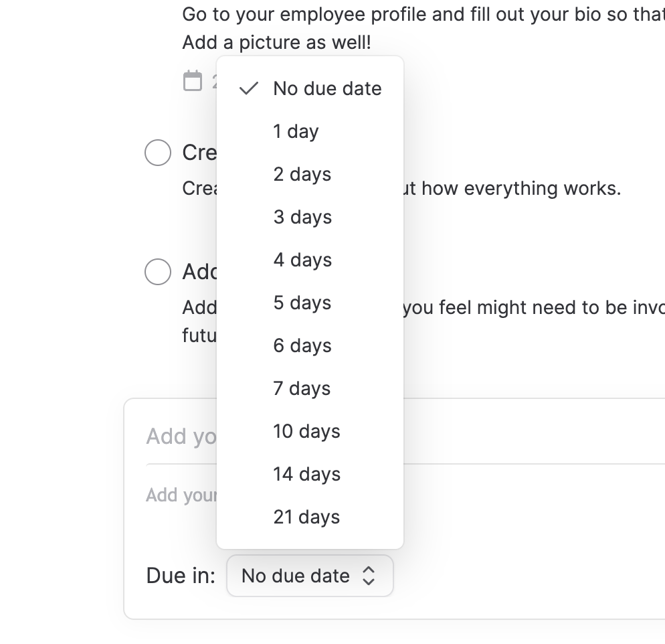This screenshot has height=644, width=665.
Task: Click the checkmark beside No due date
Action: [249, 88]
